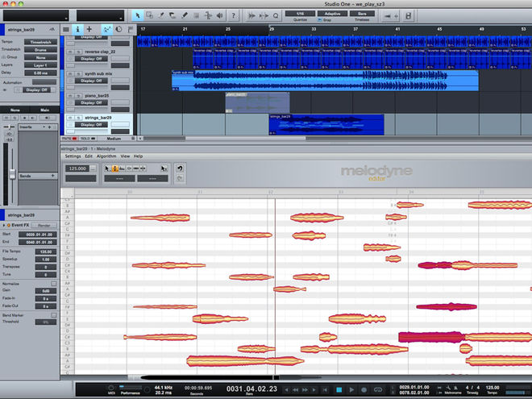
Task: Click the Render button next to Event FX
Action: 44,225
